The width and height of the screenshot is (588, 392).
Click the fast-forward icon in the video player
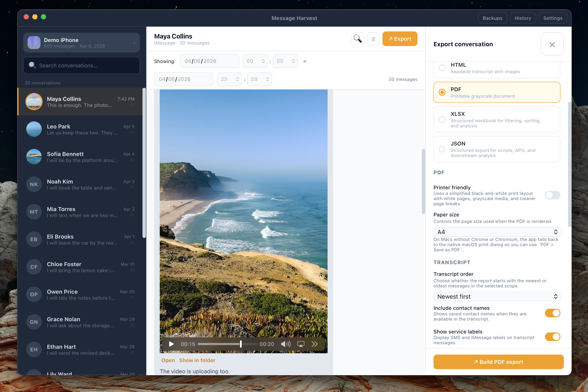tap(315, 344)
